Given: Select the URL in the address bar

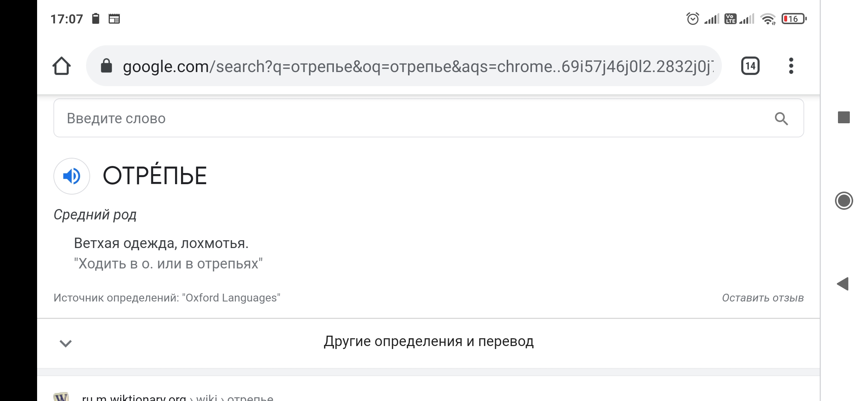Looking at the screenshot, I should coord(418,66).
